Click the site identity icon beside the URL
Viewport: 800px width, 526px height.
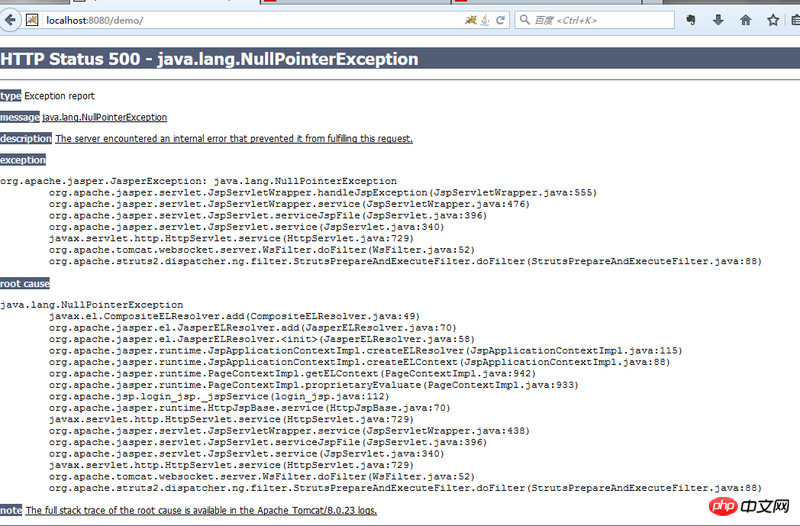point(32,20)
